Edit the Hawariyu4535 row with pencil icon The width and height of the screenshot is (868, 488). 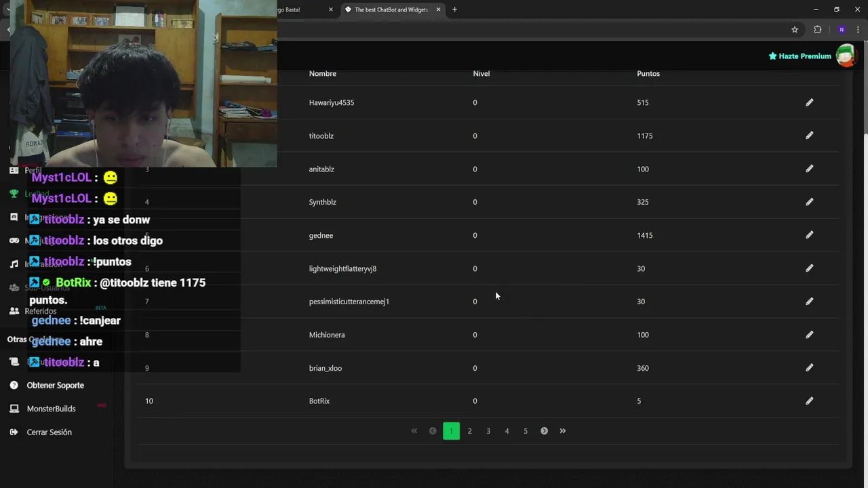(x=809, y=102)
